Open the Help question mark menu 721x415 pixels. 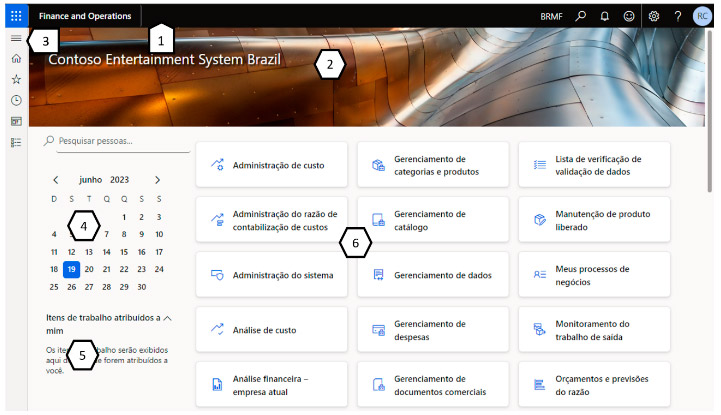[678, 16]
